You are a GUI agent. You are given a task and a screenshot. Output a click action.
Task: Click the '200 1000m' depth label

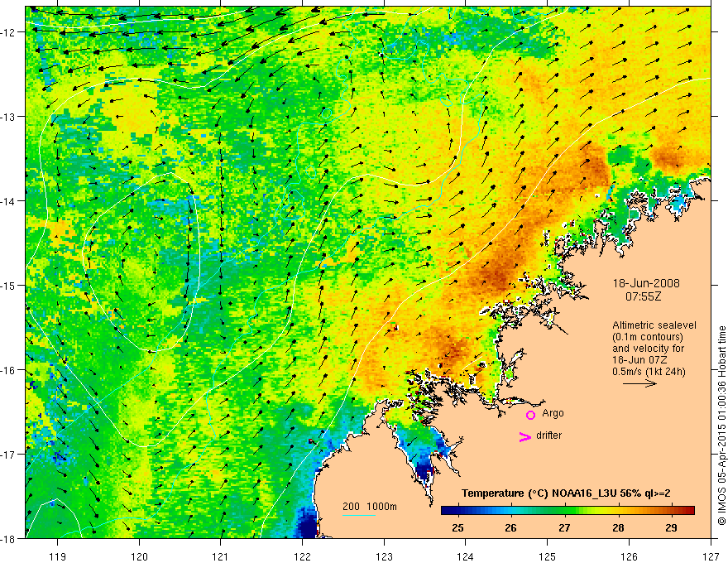370,507
